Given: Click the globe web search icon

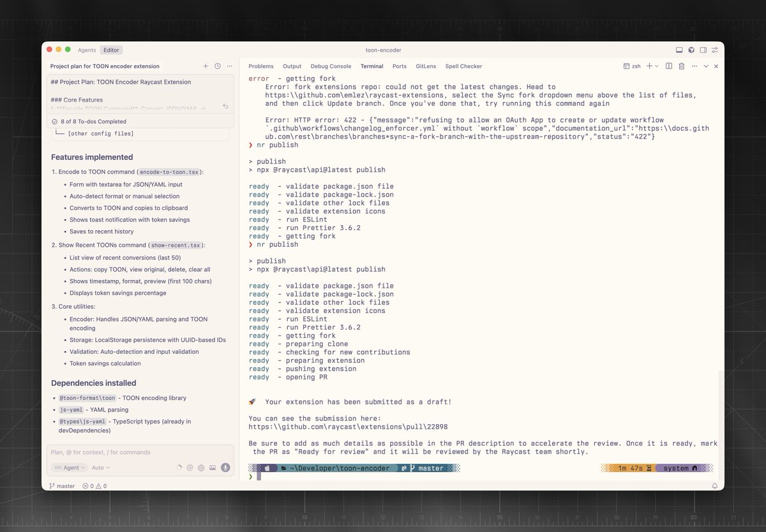Looking at the screenshot, I should [x=201, y=468].
